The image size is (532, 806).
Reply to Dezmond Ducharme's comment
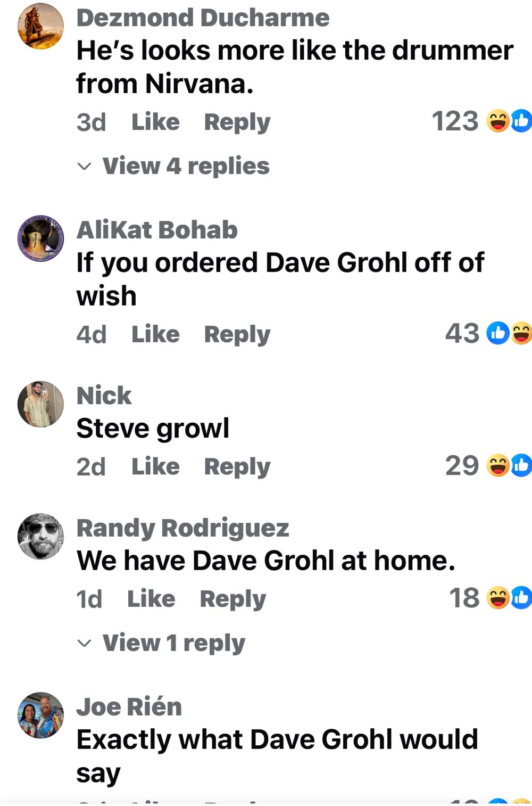(x=237, y=122)
